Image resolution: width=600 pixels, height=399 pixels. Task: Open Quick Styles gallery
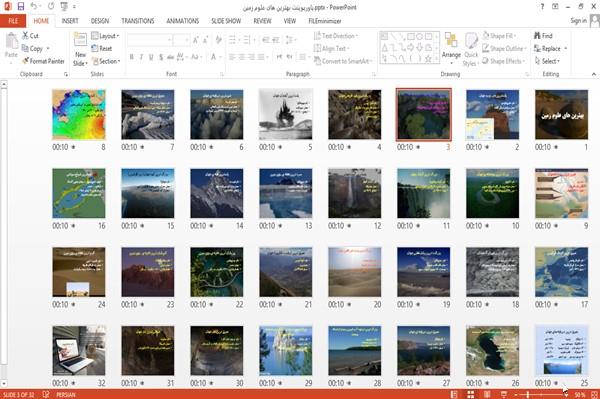(x=471, y=50)
